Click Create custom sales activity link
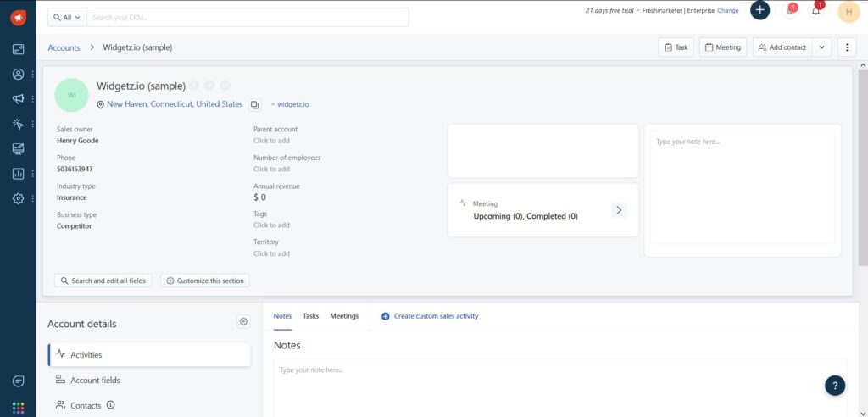This screenshot has height=417, width=868. 430,316
